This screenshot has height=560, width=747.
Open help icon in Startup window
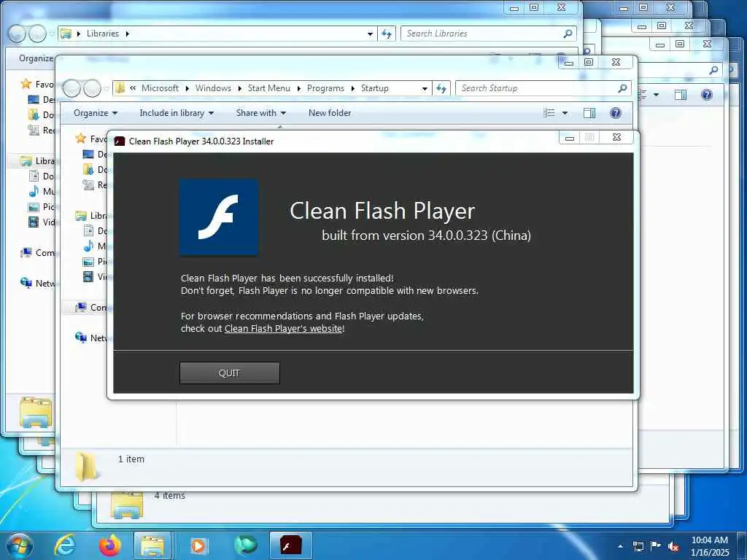pos(616,113)
